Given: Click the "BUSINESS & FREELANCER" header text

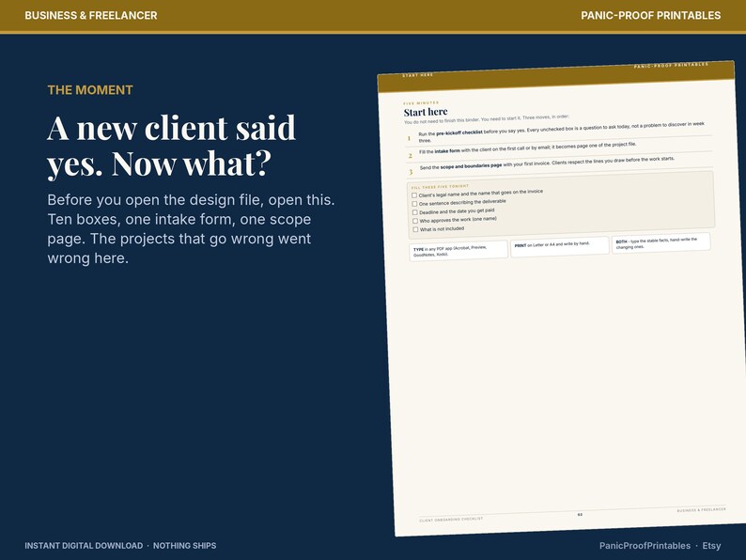Looking at the screenshot, I should click(91, 15).
